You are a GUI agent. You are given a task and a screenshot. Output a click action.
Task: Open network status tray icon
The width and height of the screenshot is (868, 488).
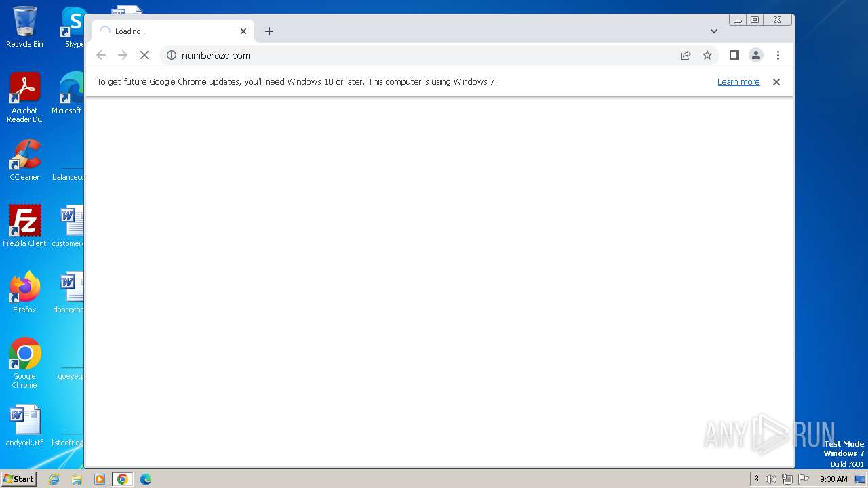coord(787,479)
